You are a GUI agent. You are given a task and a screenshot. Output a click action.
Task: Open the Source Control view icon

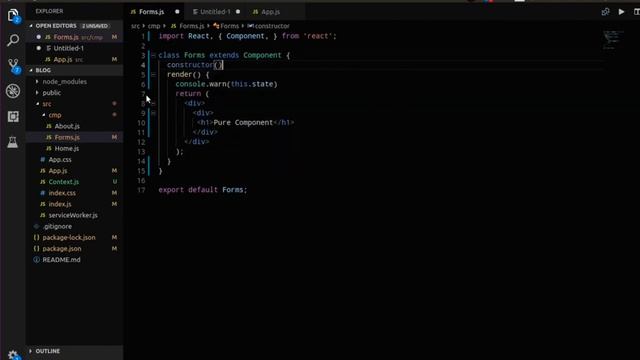(x=13, y=66)
